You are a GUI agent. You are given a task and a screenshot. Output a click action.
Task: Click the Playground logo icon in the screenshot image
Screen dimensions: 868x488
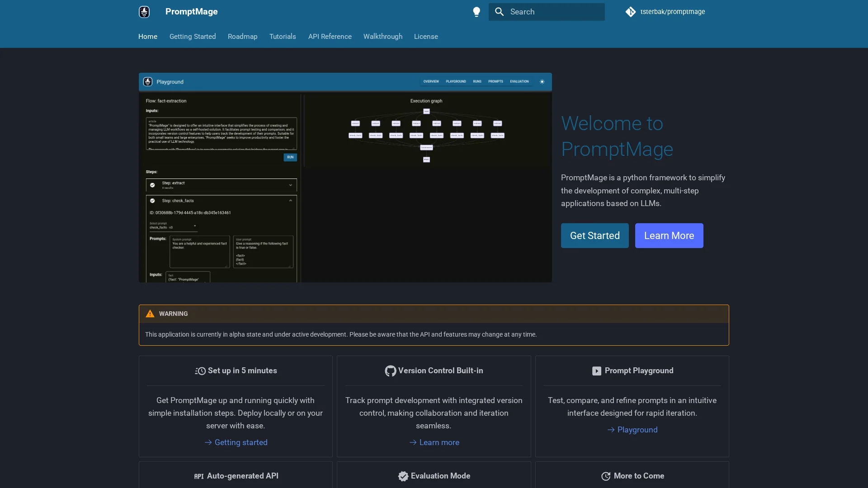(x=148, y=82)
